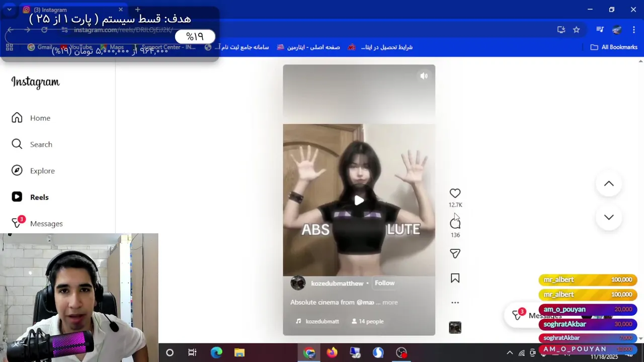Open the reel's three-dot options

coord(455,303)
